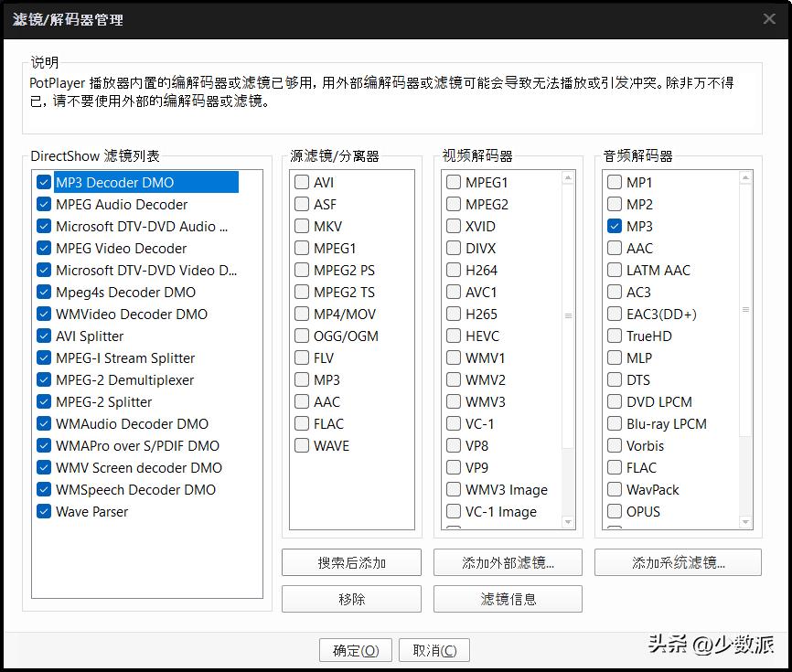Viewport: 792px width, 672px height.
Task: Enable the MKV source splitter
Action: tap(302, 226)
